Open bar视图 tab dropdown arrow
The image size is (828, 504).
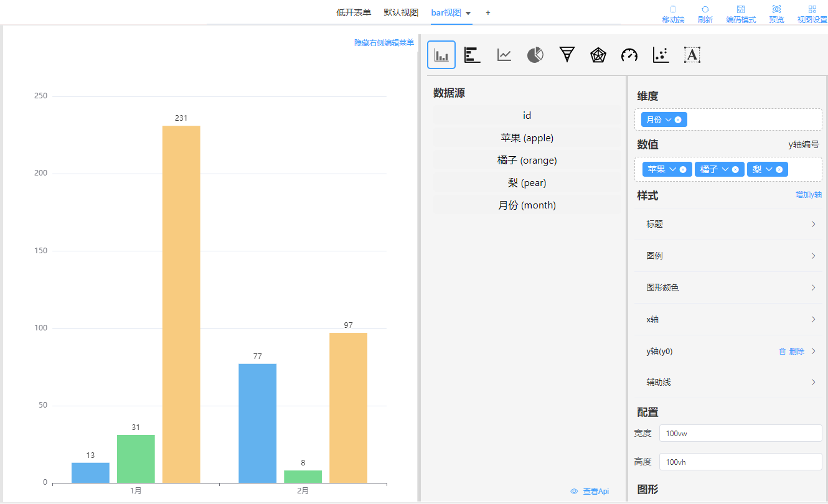pyautogui.click(x=468, y=13)
